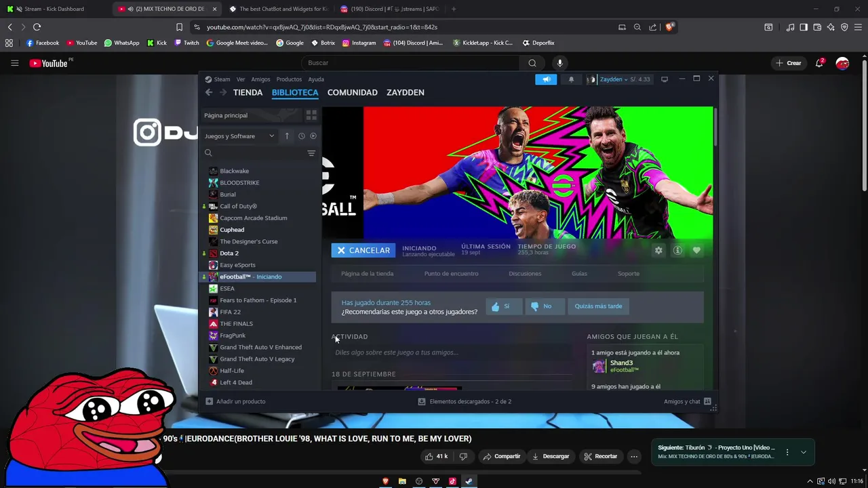Click Recortar under YouTube video
Viewport: 868px width, 488px height.
[x=601, y=456]
